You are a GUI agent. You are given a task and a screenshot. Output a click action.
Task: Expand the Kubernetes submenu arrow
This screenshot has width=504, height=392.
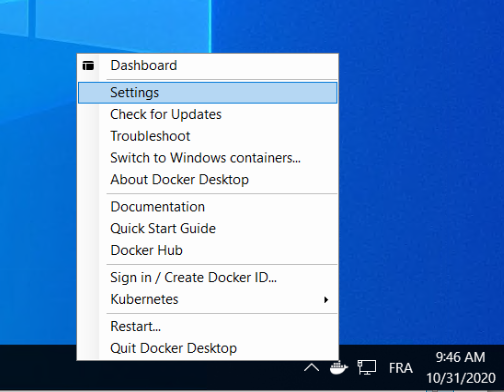(326, 300)
